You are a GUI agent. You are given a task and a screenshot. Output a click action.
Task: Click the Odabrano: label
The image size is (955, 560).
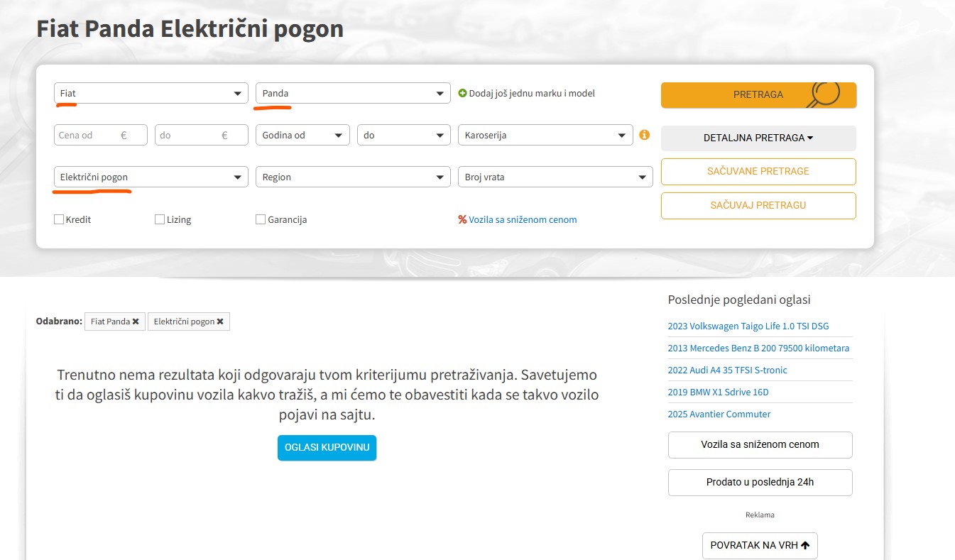click(x=59, y=321)
